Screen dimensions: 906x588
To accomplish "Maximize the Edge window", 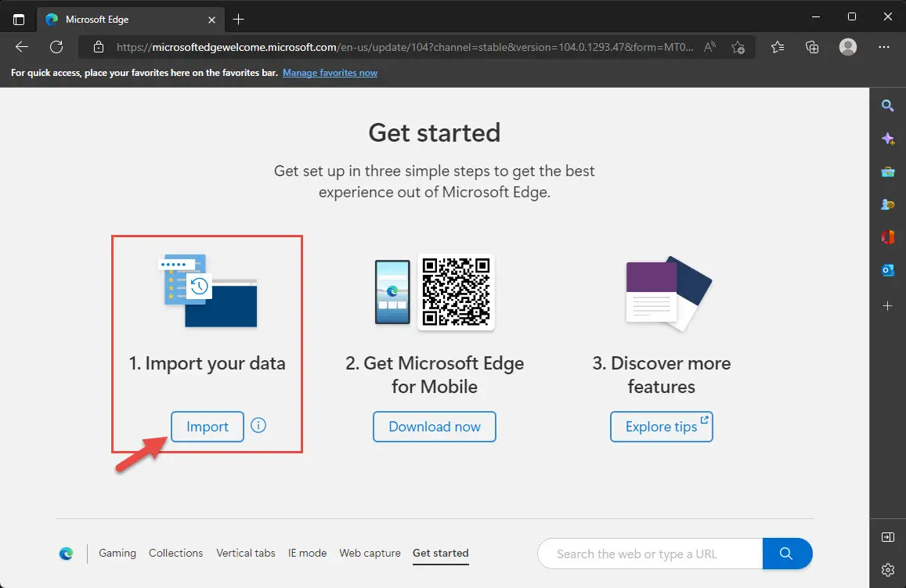I will click(852, 16).
